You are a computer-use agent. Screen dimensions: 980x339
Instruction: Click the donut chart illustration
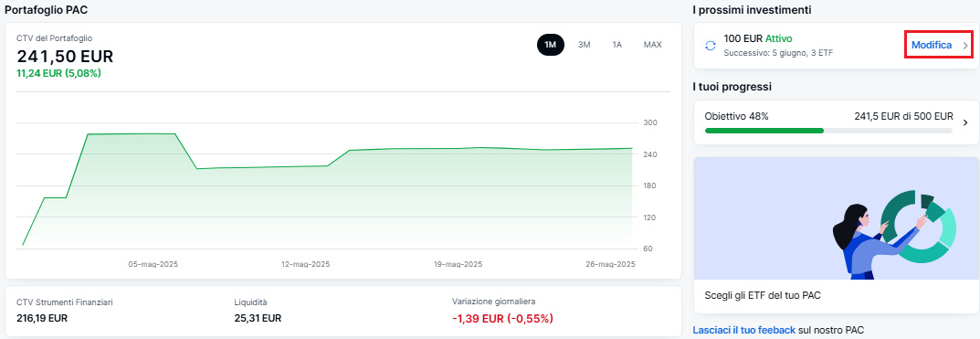coord(919,227)
